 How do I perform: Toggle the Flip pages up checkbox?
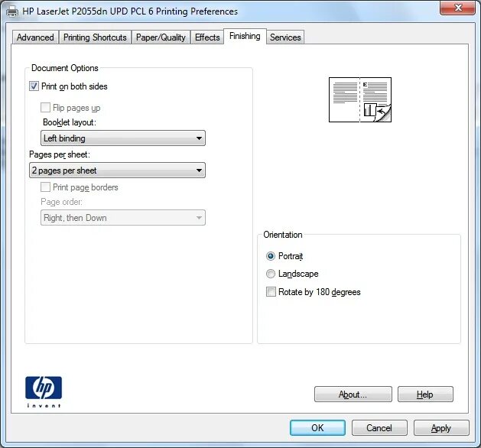[45, 108]
